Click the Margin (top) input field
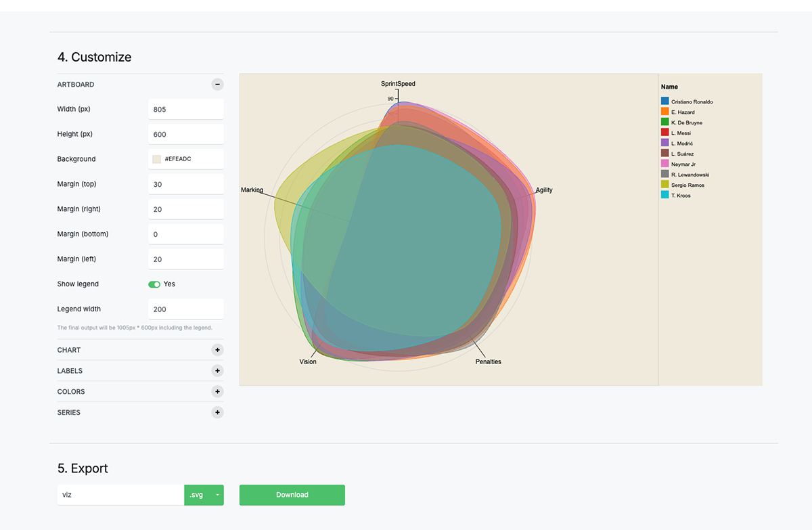The width and height of the screenshot is (812, 530). click(x=185, y=183)
